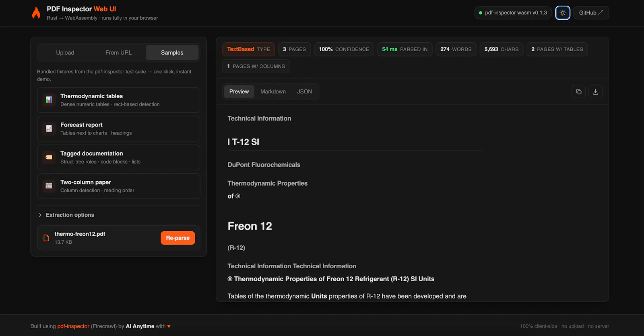Screen dimensions: 644x336
Task: Click the DuPont Fluorochemicals heading
Action: coord(264,165)
